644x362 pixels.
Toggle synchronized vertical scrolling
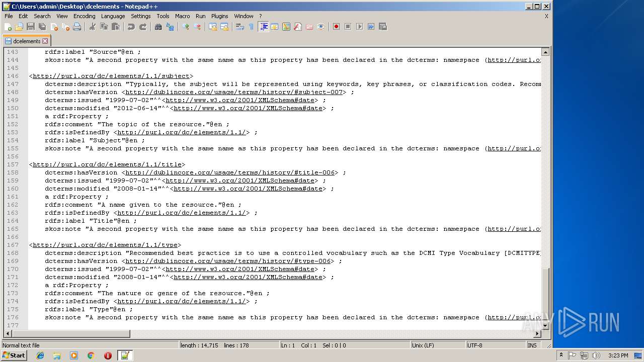point(213,27)
